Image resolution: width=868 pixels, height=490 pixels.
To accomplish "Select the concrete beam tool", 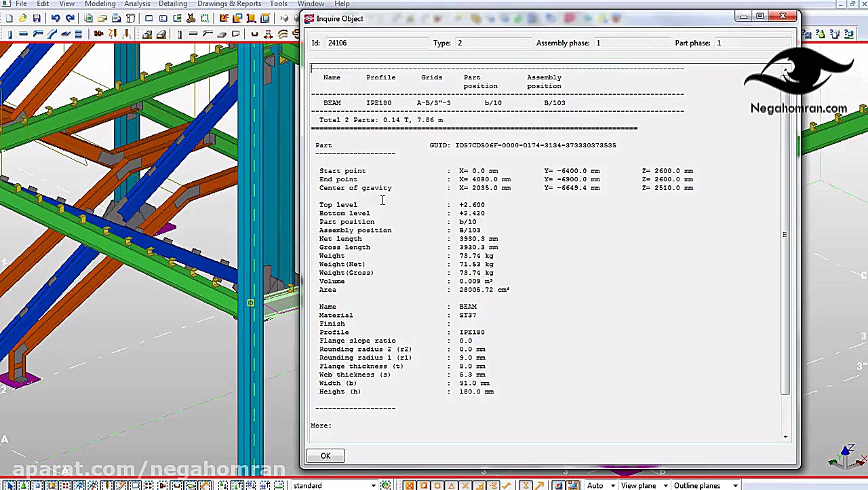I will [193, 34].
